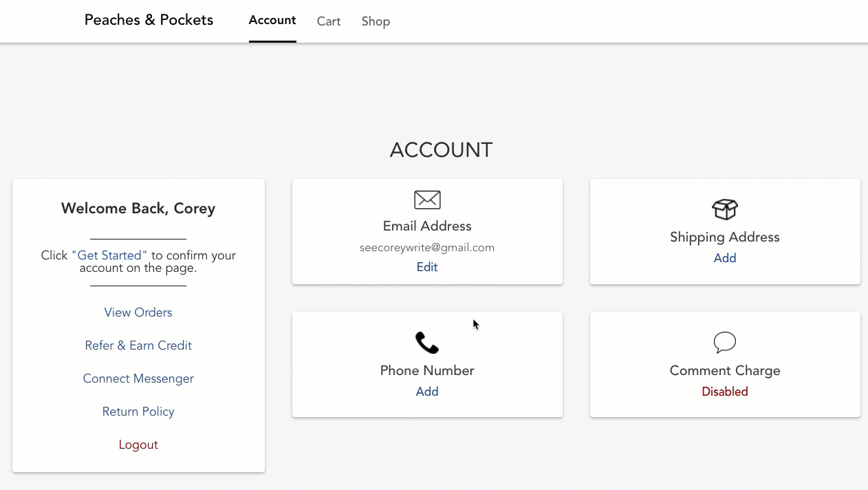Open Refer & Earn Credit

click(138, 345)
